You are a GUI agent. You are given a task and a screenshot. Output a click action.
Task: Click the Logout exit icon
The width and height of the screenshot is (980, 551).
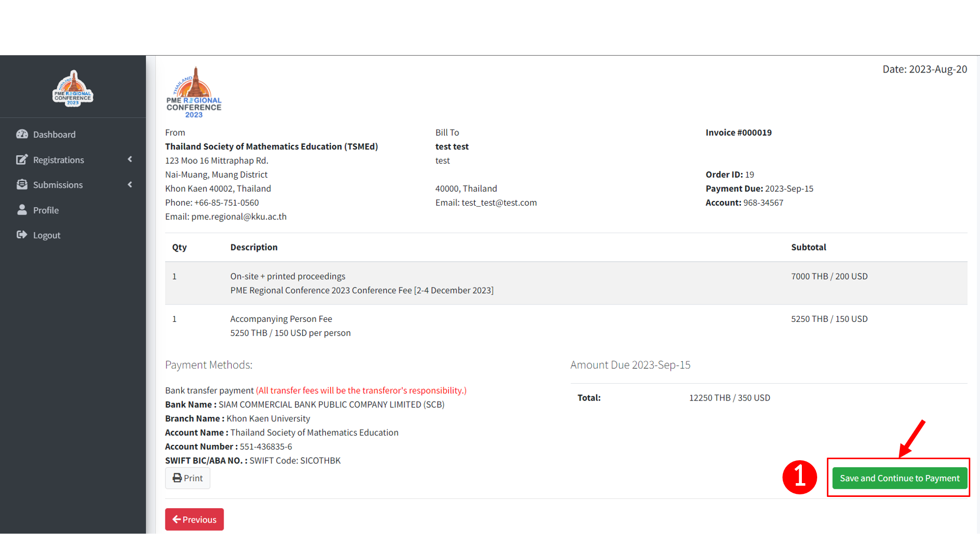tap(22, 235)
